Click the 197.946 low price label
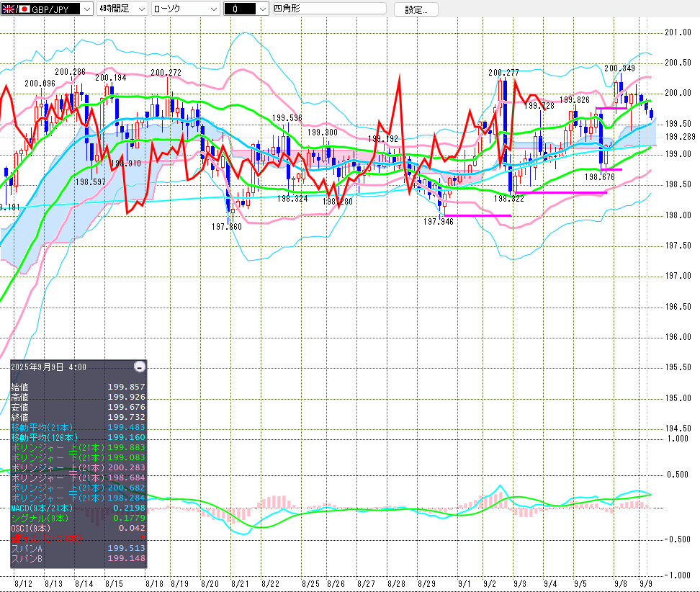Viewport: 700px width, 592px height. pyautogui.click(x=439, y=221)
